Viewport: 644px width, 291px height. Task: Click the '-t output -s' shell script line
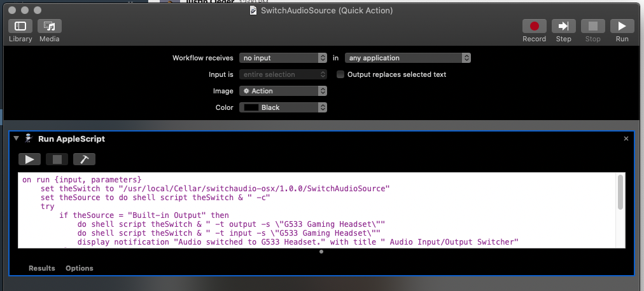pos(231,224)
